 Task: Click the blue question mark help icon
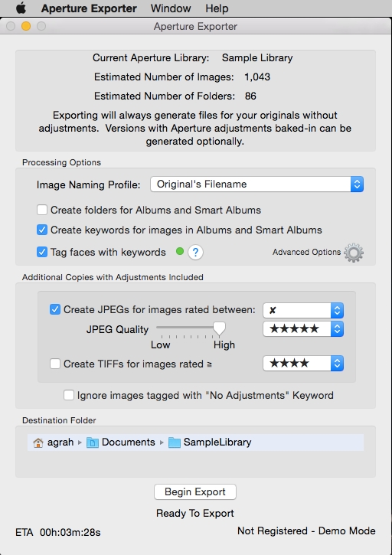coord(195,253)
